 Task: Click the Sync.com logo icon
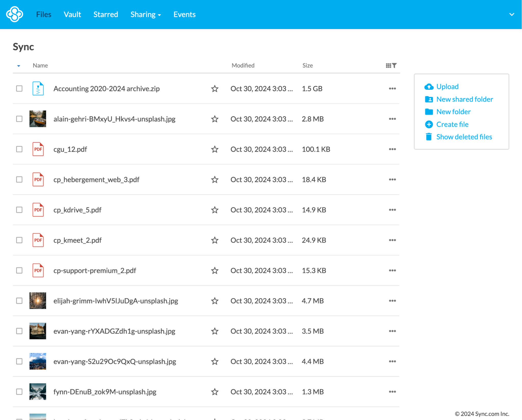click(x=15, y=14)
